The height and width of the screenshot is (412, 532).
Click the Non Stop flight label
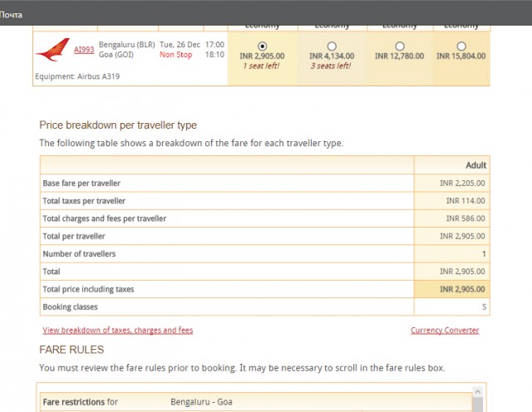point(175,55)
